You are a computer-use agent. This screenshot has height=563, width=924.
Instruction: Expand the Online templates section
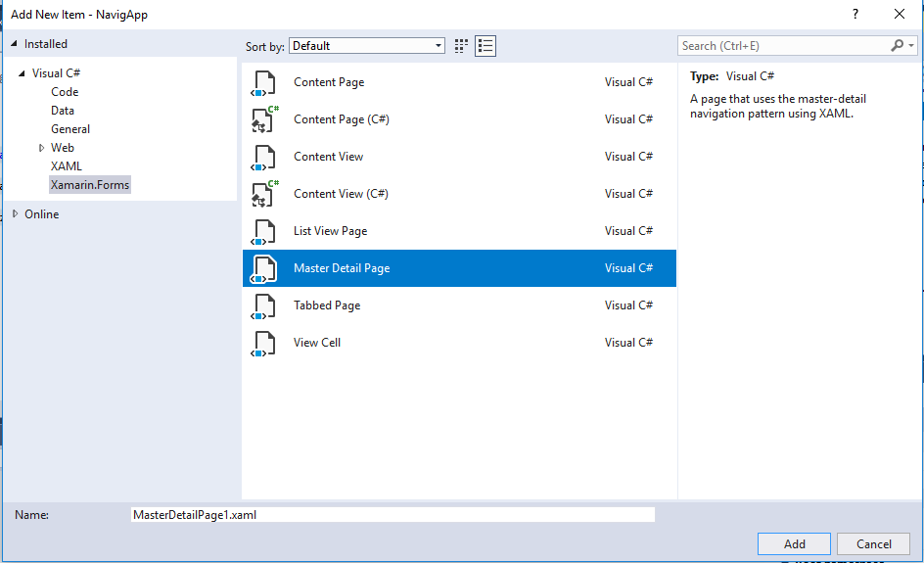tap(15, 214)
